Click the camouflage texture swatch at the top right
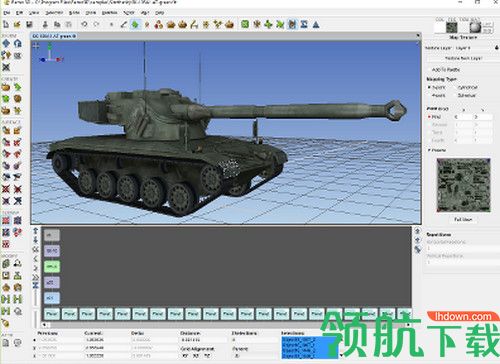 tap(452, 28)
